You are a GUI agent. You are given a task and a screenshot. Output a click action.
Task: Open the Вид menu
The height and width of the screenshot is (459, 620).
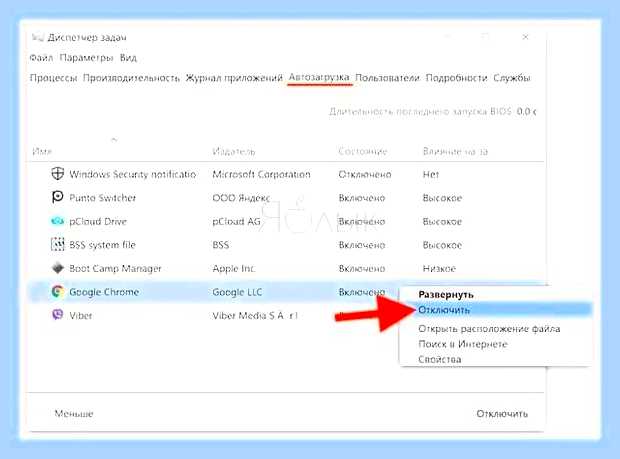[x=128, y=58]
